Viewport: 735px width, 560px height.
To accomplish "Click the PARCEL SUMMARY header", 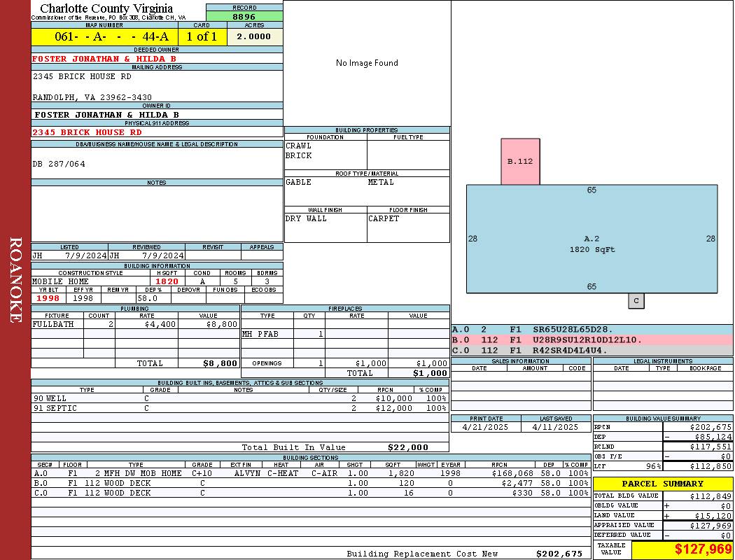I will click(663, 484).
